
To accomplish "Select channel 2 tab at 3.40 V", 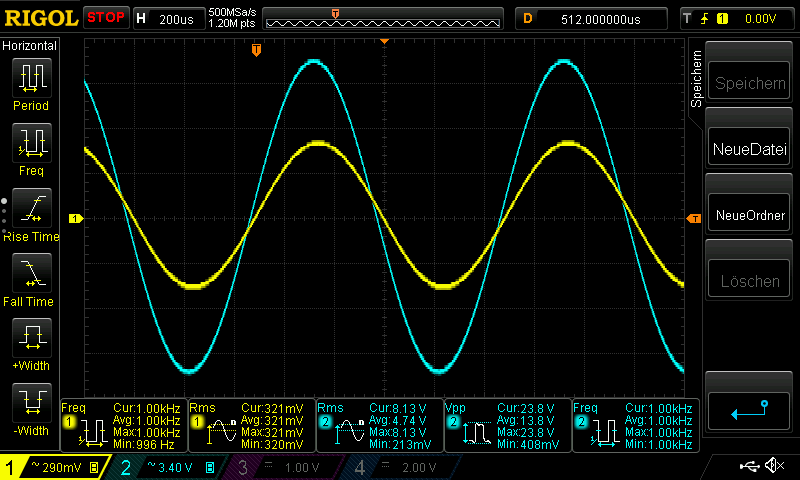I will click(167, 468).
